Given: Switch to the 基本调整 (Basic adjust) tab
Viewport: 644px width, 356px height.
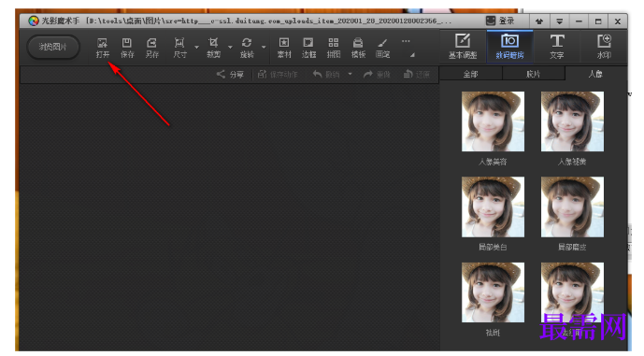Looking at the screenshot, I should point(463,46).
